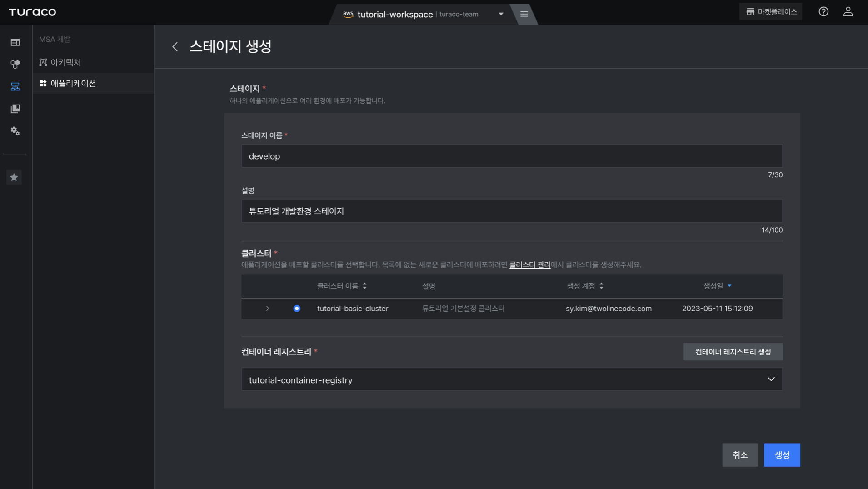Image resolution: width=868 pixels, height=489 pixels.
Task: Expand the tutorial-basic-cluster row chevron
Action: tap(268, 309)
